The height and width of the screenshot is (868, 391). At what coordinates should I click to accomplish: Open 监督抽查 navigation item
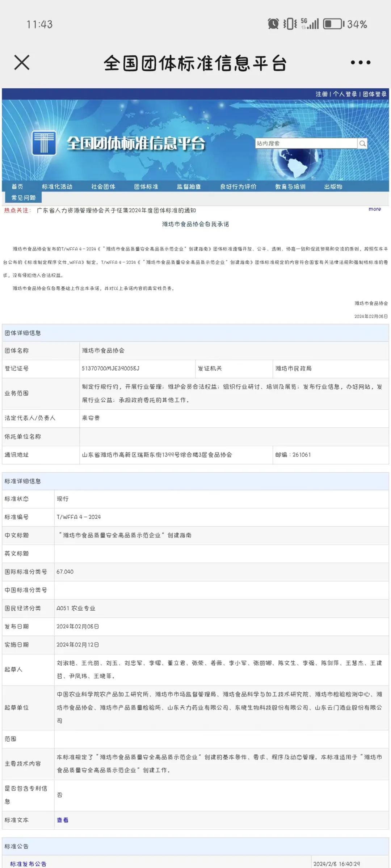pyautogui.click(x=189, y=187)
